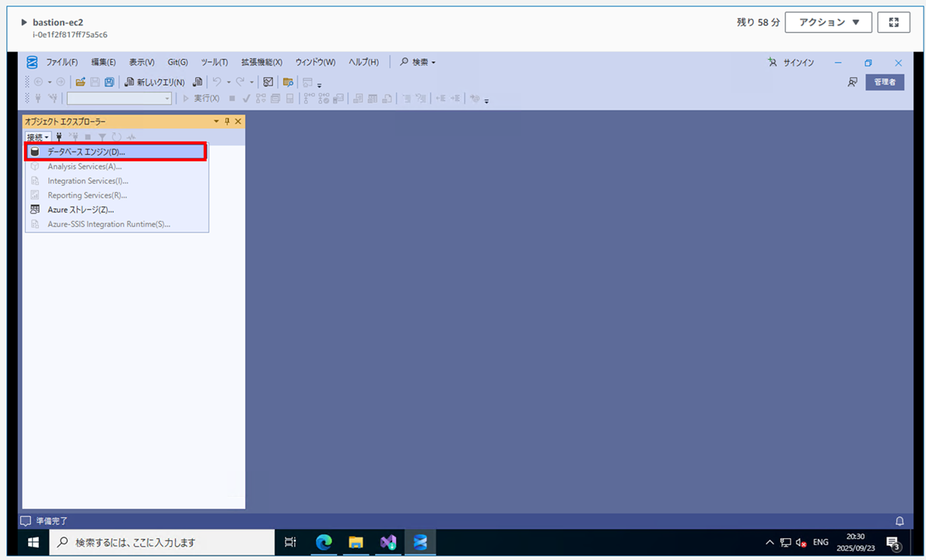
Task: Toggle auto-hide pin on Object Explorer panel
Action: 226,121
